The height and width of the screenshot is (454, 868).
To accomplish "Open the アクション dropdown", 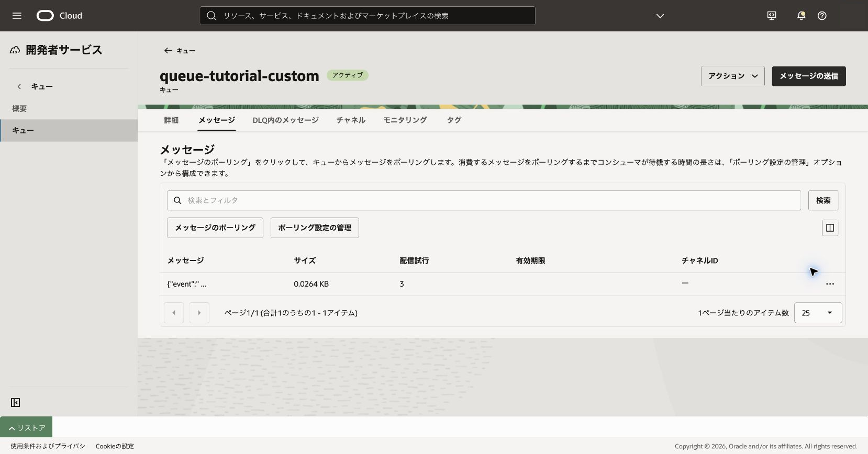I will pos(732,76).
